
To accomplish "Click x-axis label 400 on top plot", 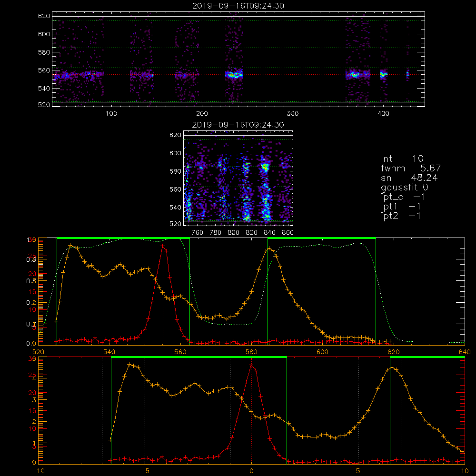I will [383, 114].
